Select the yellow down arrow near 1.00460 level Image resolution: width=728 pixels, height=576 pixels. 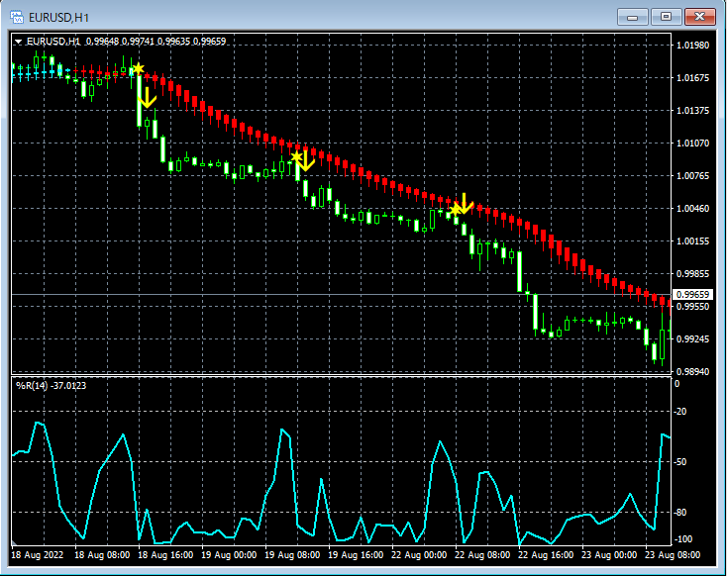(464, 204)
